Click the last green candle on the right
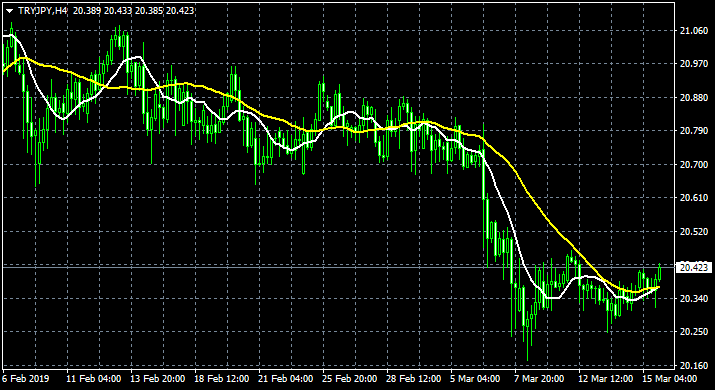The width and height of the screenshot is (715, 390). click(x=659, y=273)
